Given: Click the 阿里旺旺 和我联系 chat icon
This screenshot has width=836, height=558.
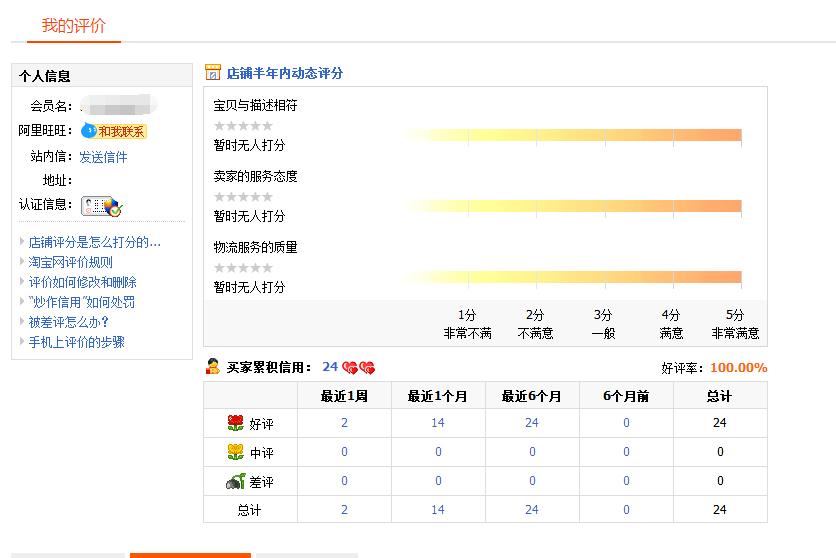Looking at the screenshot, I should tap(114, 131).
